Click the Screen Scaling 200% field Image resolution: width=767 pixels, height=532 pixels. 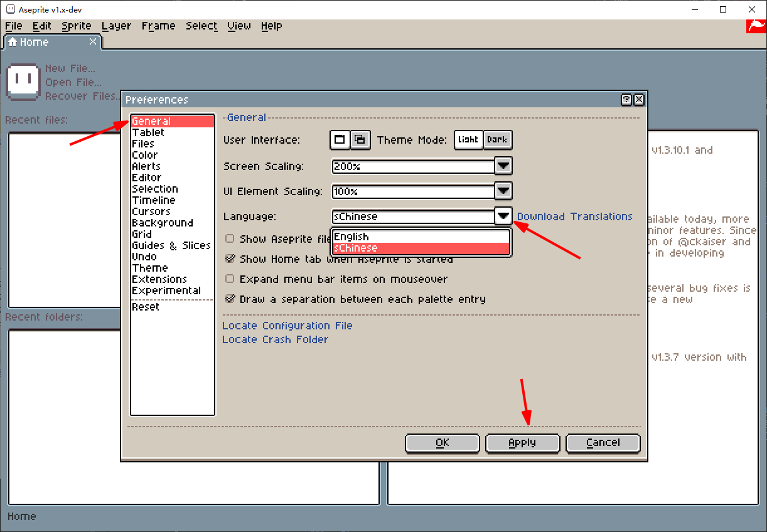click(x=413, y=166)
